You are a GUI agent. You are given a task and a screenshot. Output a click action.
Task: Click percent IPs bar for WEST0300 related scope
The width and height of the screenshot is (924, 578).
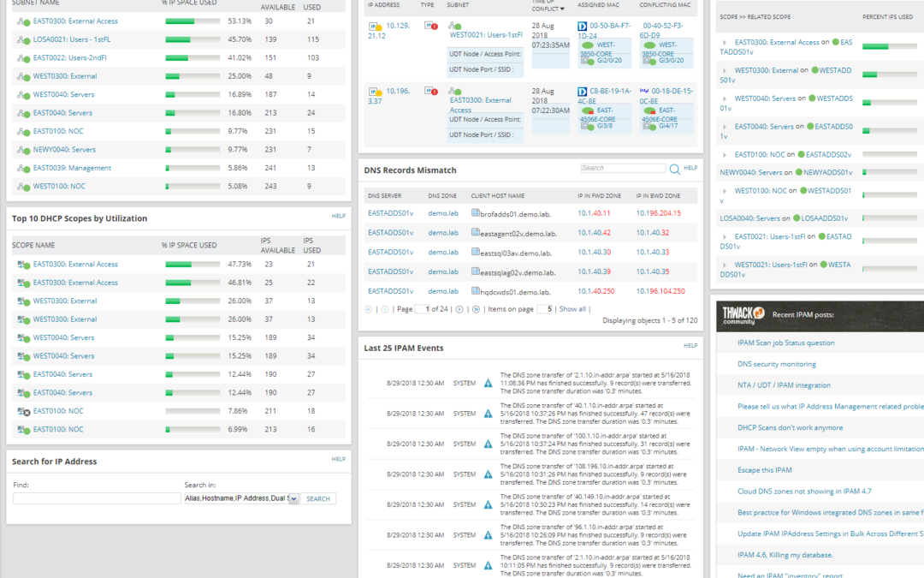coord(889,74)
